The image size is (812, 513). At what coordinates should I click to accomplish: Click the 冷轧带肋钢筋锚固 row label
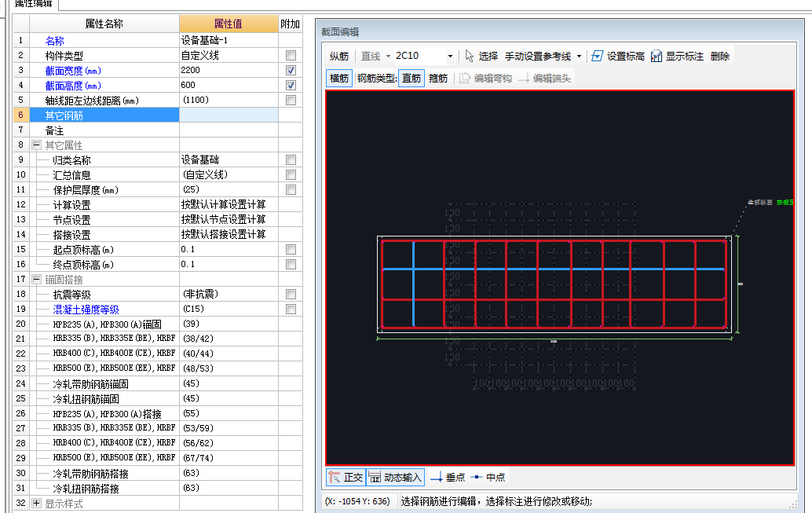90,384
